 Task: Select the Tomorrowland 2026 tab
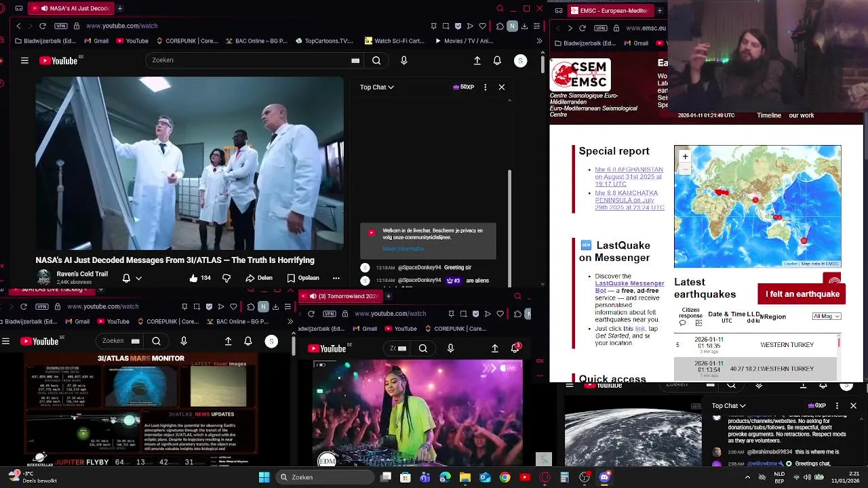coord(342,296)
